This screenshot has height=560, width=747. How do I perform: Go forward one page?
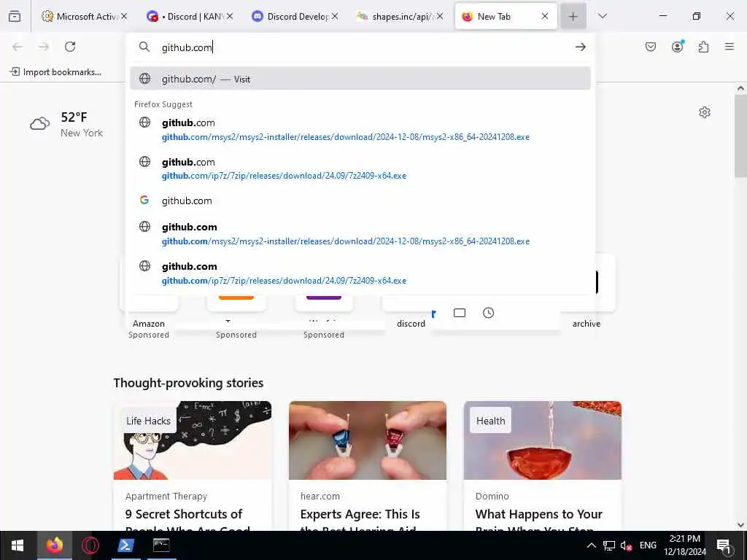(44, 47)
